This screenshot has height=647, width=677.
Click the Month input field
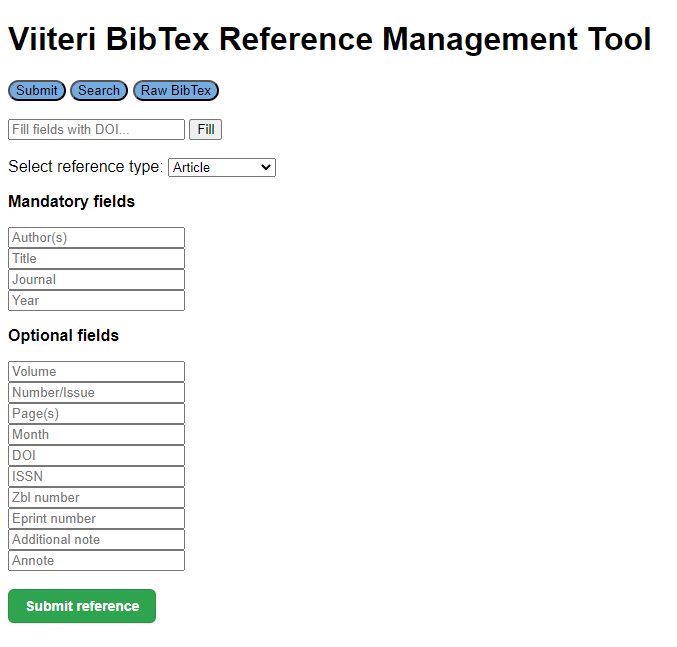click(x=96, y=435)
